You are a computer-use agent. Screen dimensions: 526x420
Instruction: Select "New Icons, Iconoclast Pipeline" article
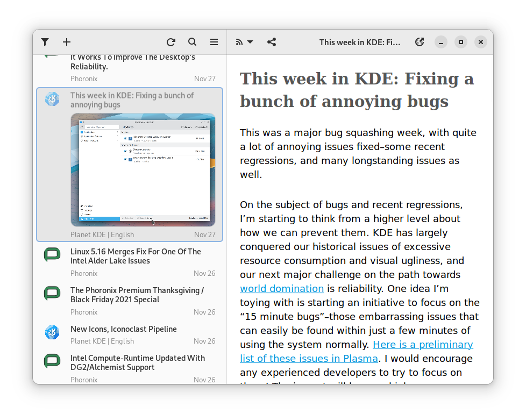(x=124, y=329)
